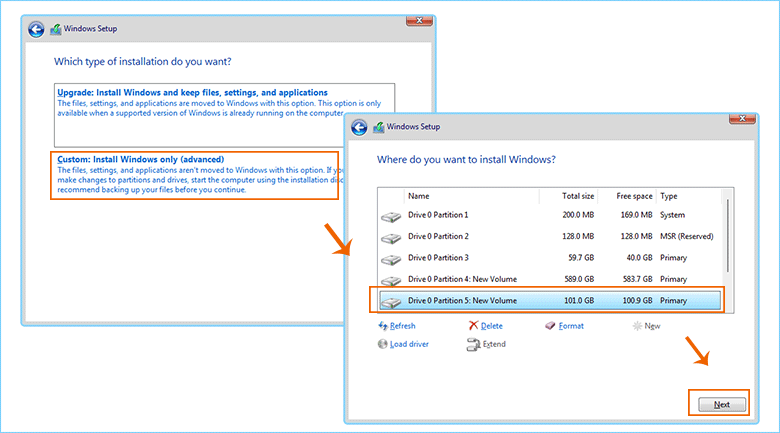The width and height of the screenshot is (780, 433).
Task: Click drive icon of Partition 4: New Volume
Action: click(x=391, y=280)
